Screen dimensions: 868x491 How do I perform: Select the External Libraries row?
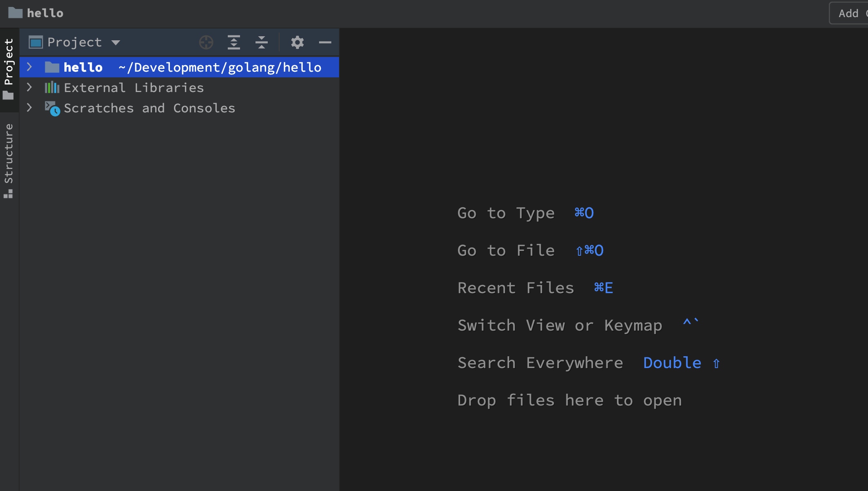coord(179,88)
